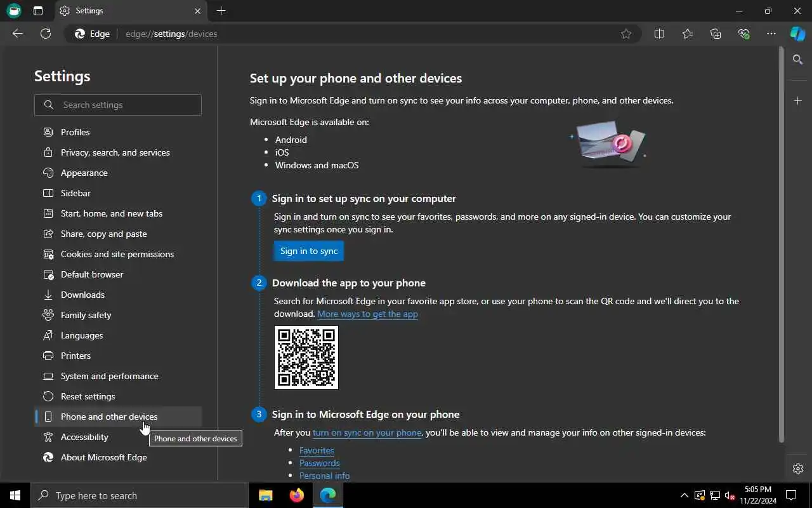This screenshot has width=812, height=508.
Task: Open a new tab with plus button
Action: click(x=221, y=11)
